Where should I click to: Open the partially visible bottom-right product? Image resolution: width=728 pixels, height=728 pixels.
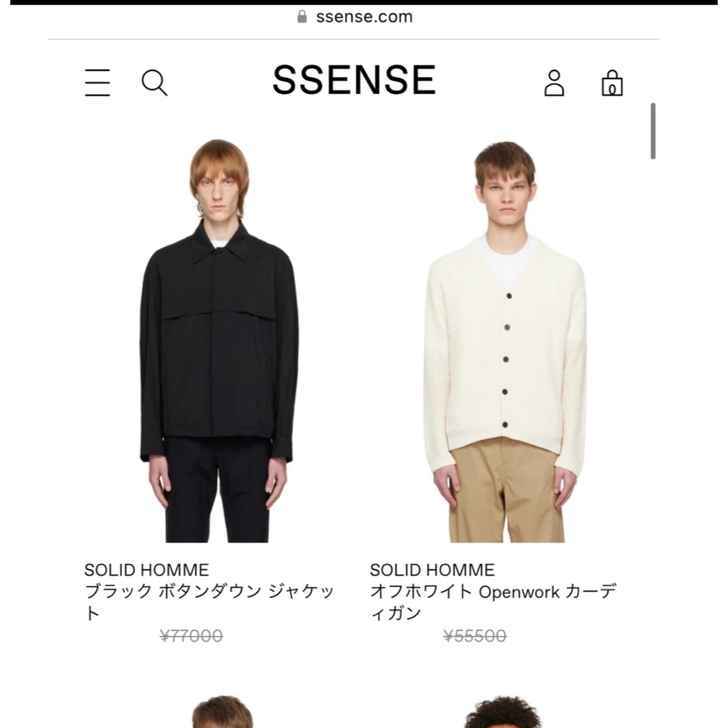click(504, 711)
